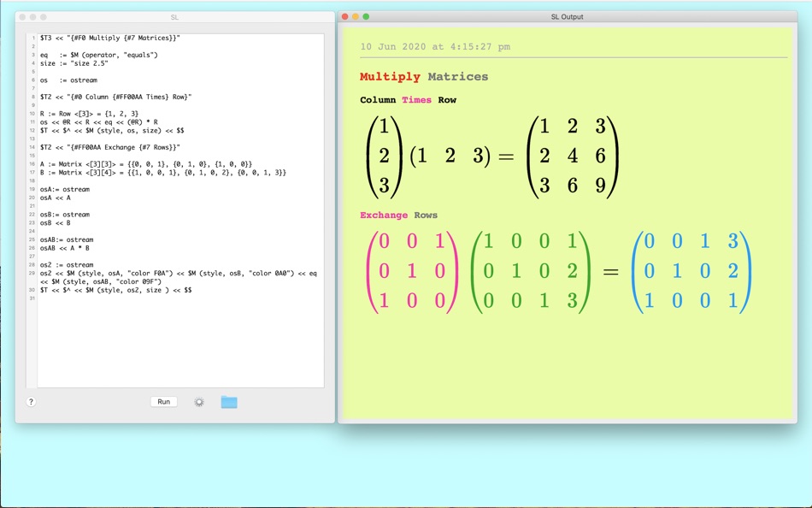Click the line number gutter at line 16
812x508 pixels.
32,164
